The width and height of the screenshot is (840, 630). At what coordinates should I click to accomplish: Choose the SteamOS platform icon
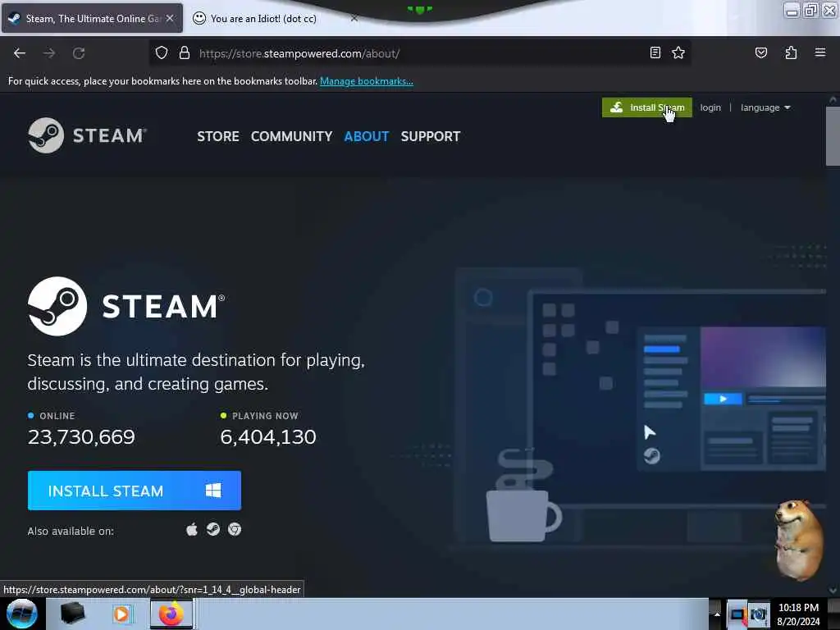point(213,530)
